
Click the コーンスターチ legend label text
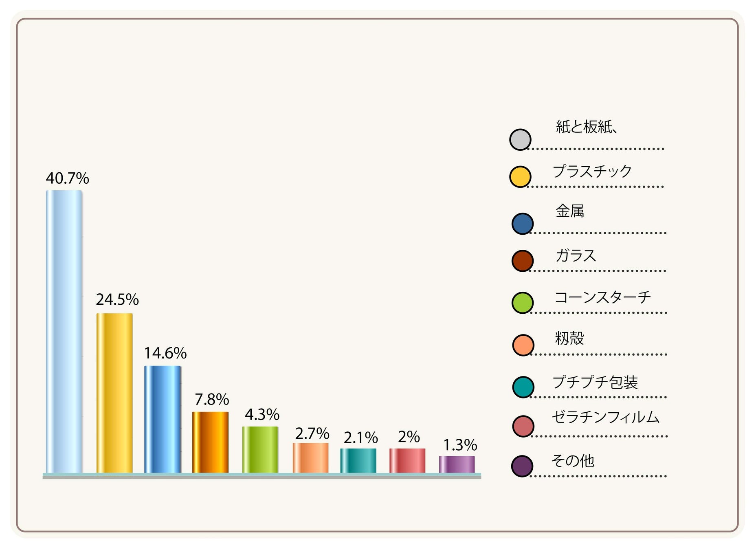[x=602, y=297]
